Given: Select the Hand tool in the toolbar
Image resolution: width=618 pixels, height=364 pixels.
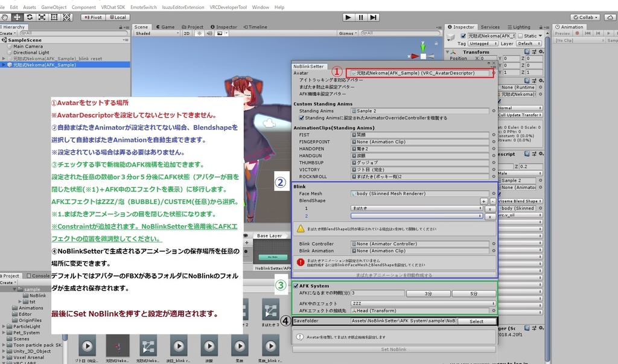Looking at the screenshot, I should (5, 18).
